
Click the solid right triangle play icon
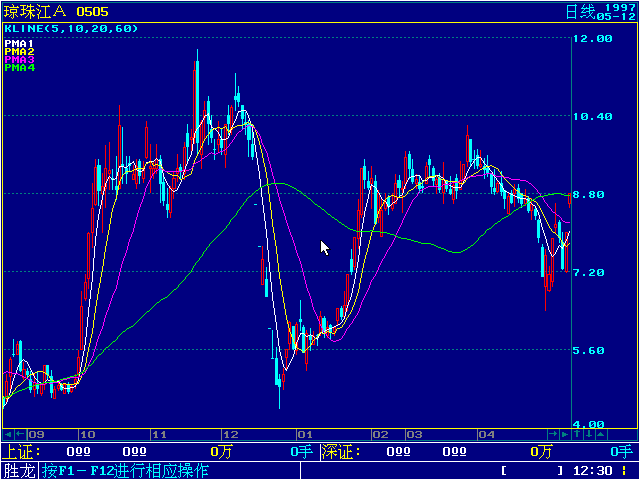click(x=565, y=434)
